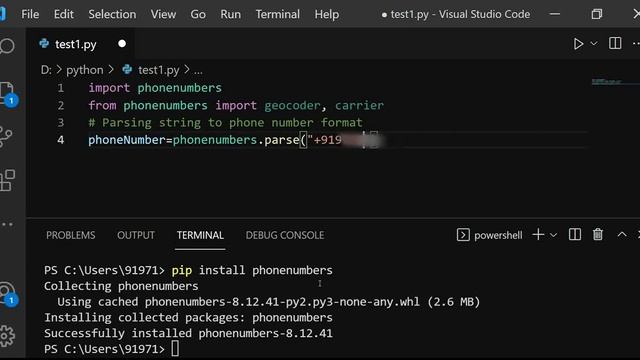Open the Accounts icon in activity bar
This screenshot has width=640, height=360.
[8, 293]
